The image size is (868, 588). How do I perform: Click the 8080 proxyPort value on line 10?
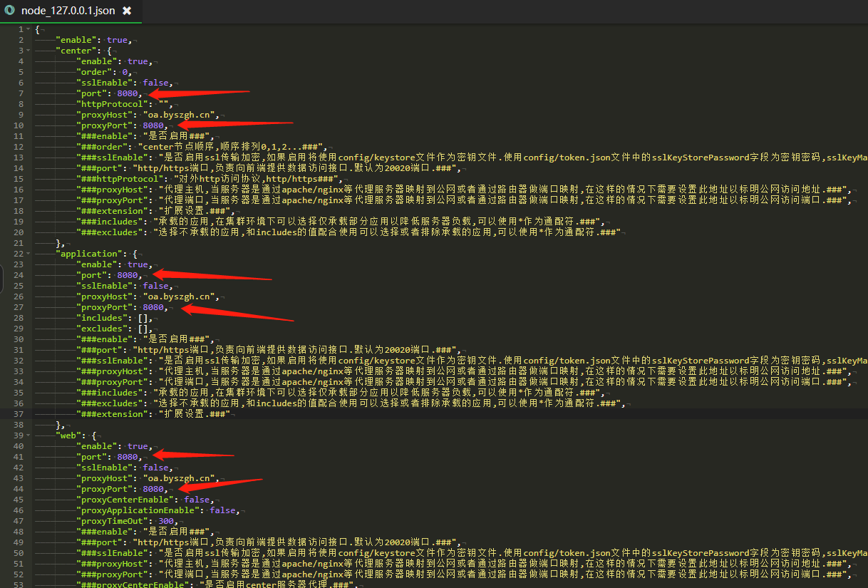pyautogui.click(x=153, y=125)
